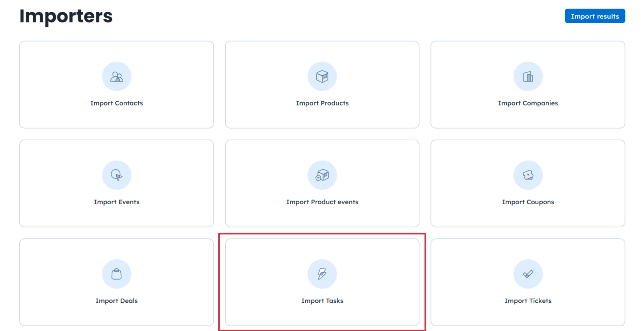Open the Import Coupons label

[528, 202]
